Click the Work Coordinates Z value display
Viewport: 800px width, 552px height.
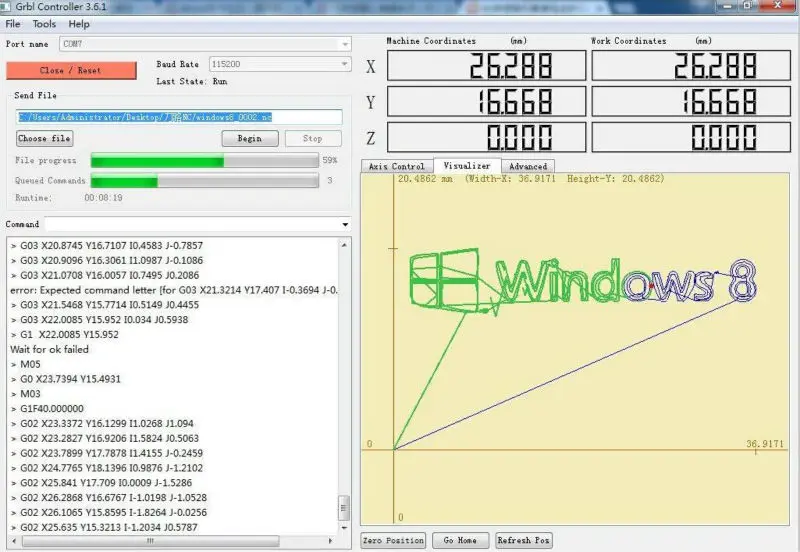[x=691, y=137]
